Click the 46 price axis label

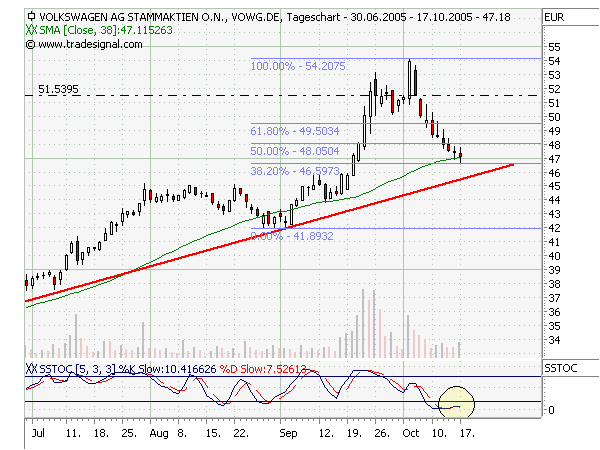554,173
